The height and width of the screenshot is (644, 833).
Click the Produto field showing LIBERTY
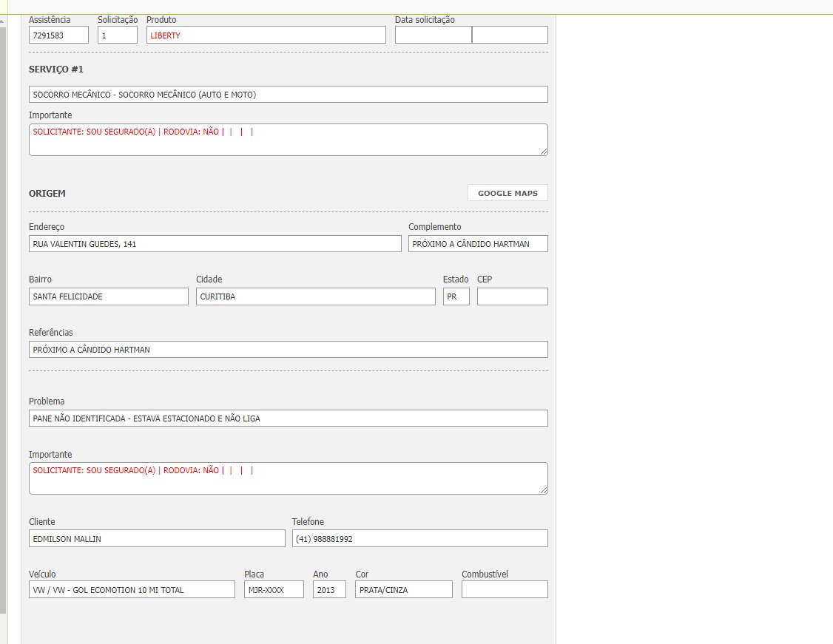(266, 35)
